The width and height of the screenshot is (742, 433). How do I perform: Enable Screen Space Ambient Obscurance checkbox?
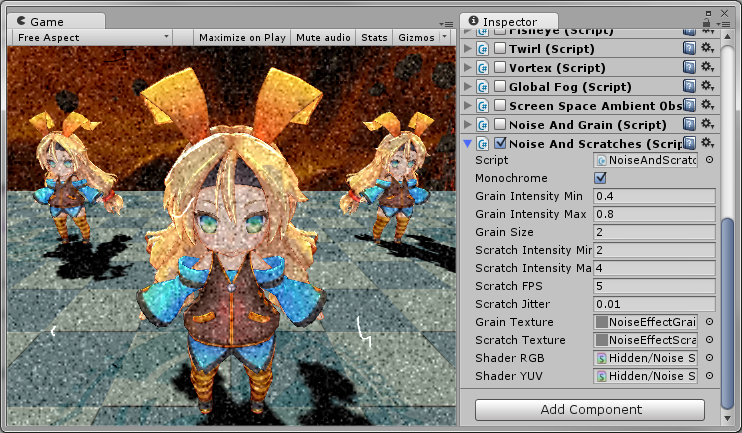pyautogui.click(x=500, y=105)
